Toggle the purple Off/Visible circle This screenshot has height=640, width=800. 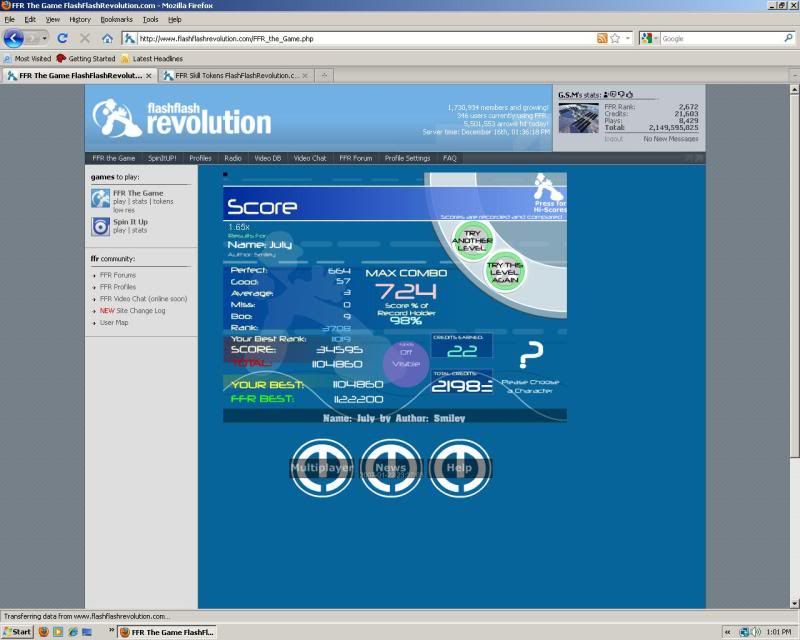pos(406,364)
